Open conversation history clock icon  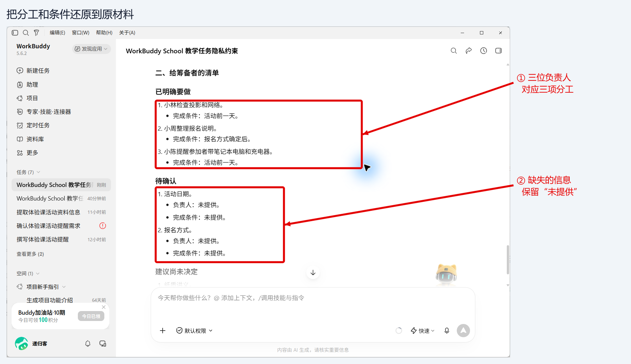pyautogui.click(x=484, y=51)
